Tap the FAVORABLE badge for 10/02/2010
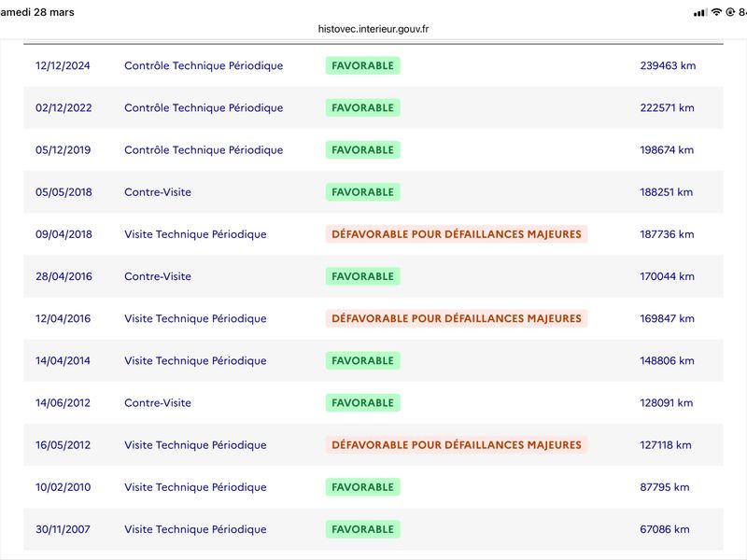This screenshot has width=747, height=560. (362, 487)
